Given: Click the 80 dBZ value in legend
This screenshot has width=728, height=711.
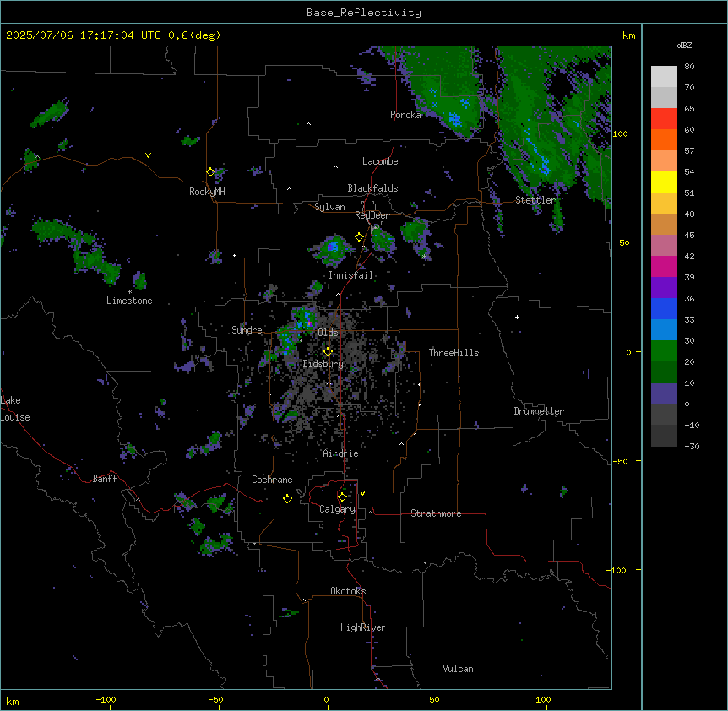Looking at the screenshot, I should [x=689, y=67].
